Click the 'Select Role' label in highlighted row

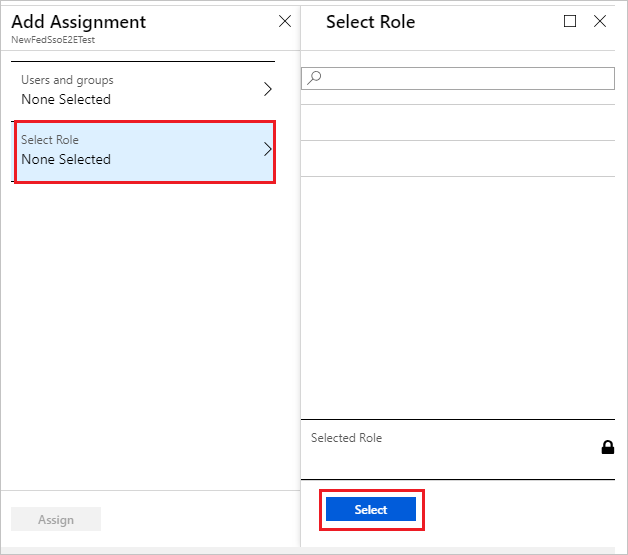coord(50,140)
